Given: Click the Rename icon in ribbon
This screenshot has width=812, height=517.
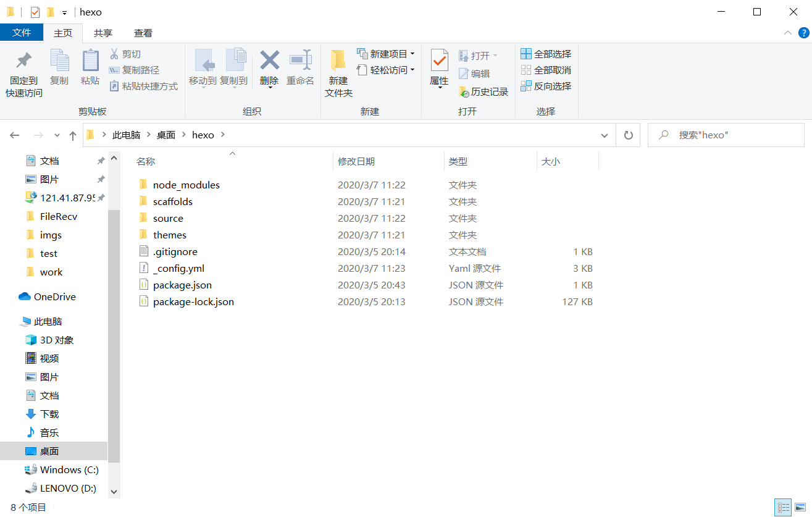Looking at the screenshot, I should point(301,61).
